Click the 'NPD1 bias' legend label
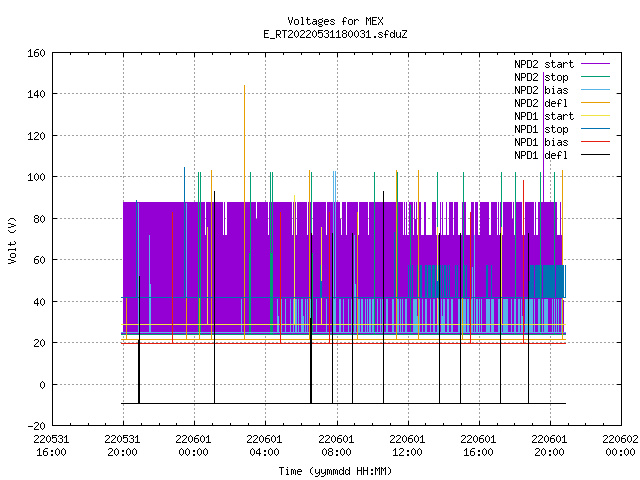Viewport: 640px width, 480px height. (x=541, y=142)
